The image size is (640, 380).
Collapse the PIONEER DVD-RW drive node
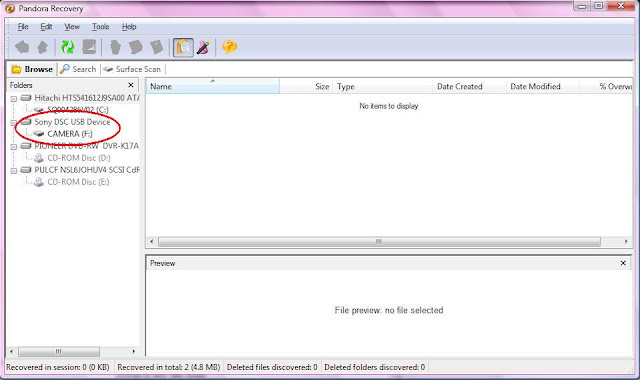pyautogui.click(x=13, y=147)
